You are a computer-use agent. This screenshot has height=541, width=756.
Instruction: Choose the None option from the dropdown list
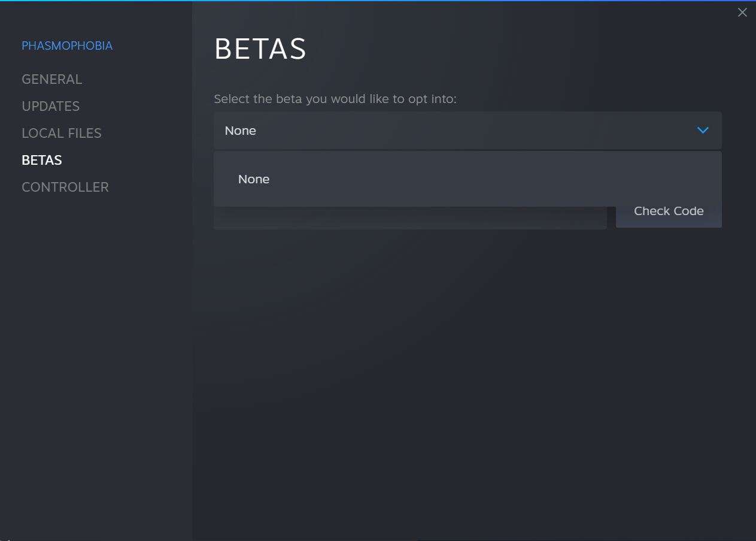[x=254, y=179]
